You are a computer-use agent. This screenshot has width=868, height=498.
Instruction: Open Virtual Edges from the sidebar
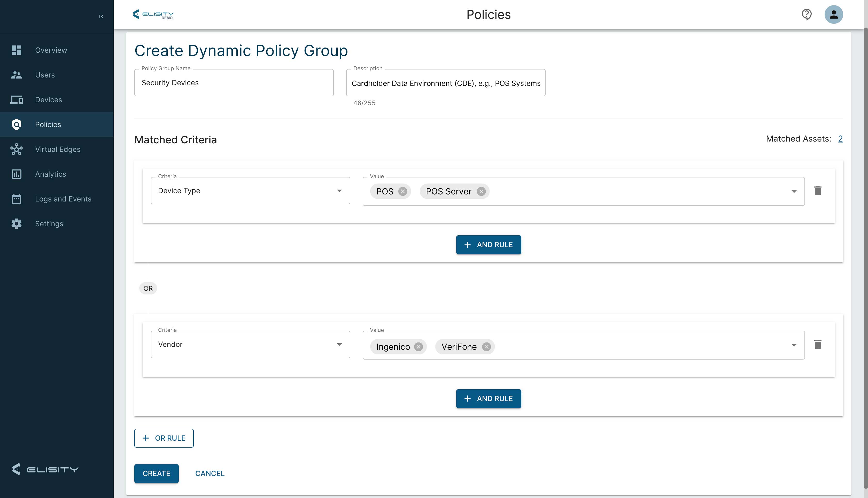pos(58,149)
